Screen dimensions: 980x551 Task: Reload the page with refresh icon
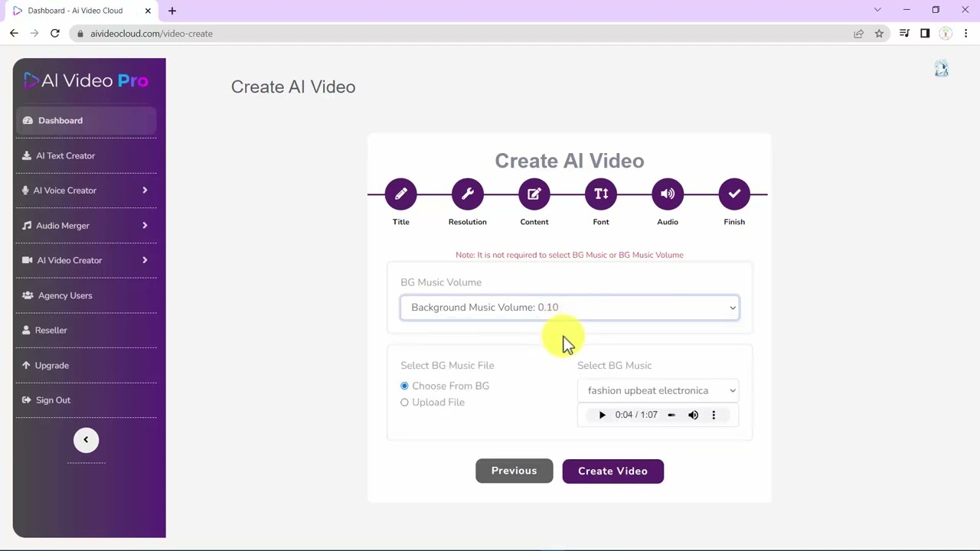55,34
